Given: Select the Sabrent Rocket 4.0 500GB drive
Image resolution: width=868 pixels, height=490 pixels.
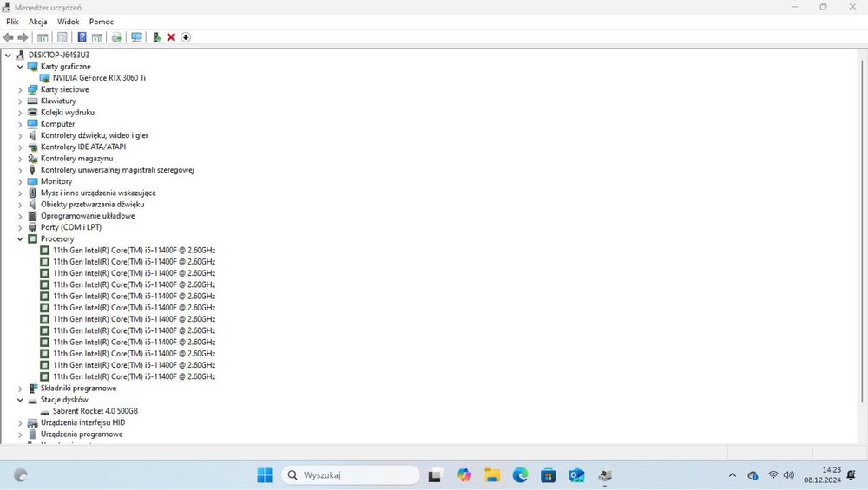Looking at the screenshot, I should pyautogui.click(x=95, y=411).
